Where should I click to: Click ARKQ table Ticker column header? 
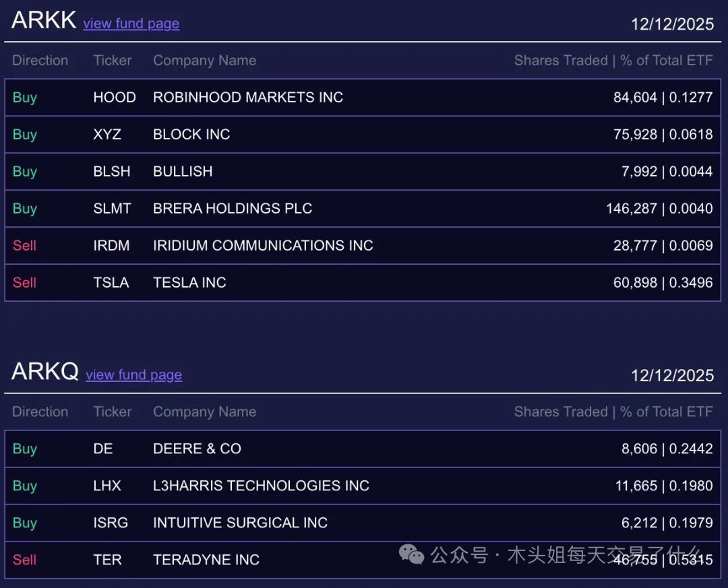[113, 412]
